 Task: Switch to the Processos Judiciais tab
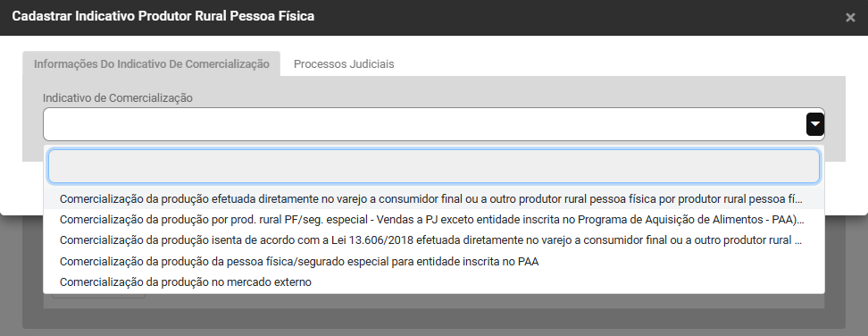[344, 63]
